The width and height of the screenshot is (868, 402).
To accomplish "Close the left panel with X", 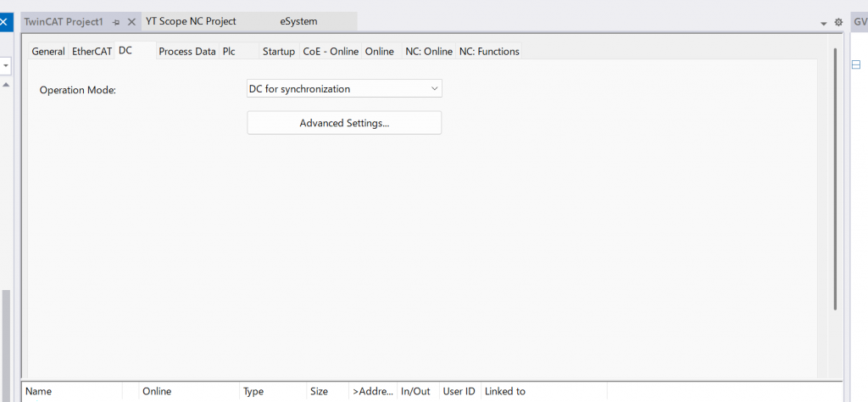I will (4, 20).
